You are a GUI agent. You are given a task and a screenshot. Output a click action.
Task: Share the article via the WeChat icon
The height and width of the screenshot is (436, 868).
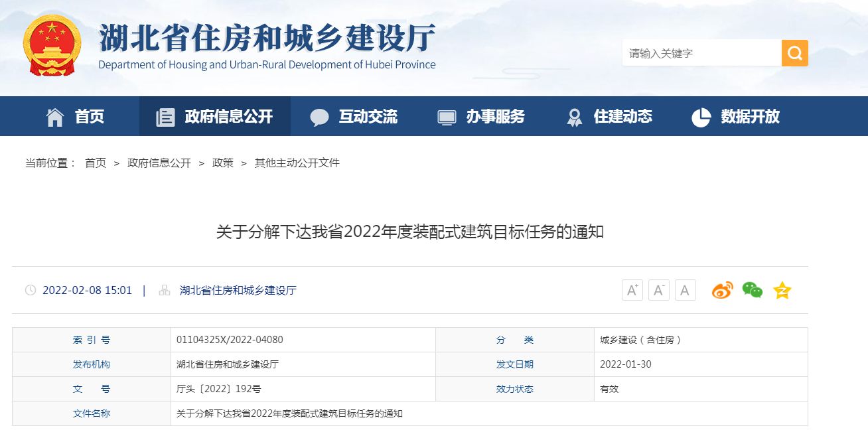(752, 290)
